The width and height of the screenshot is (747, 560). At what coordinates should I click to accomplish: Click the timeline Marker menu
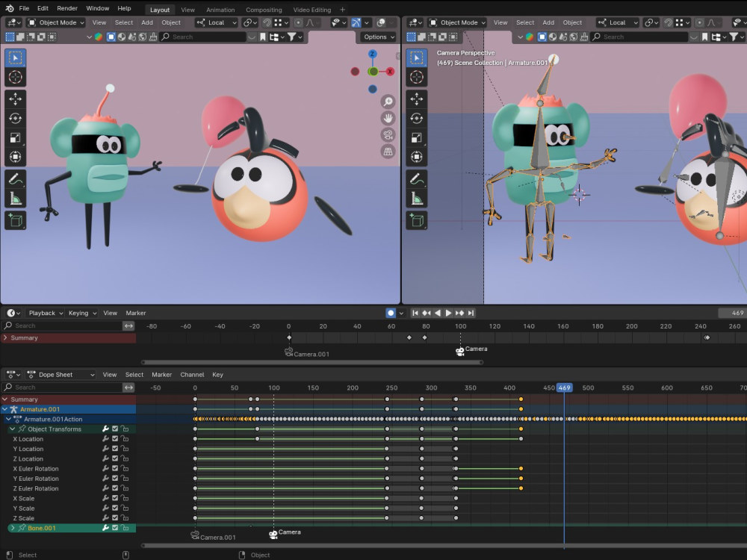[x=136, y=313]
